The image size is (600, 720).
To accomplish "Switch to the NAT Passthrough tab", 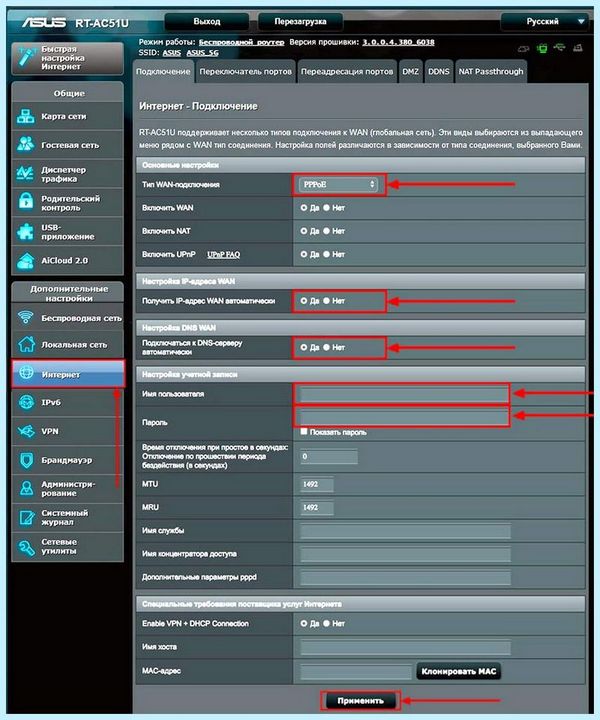I will [491, 72].
